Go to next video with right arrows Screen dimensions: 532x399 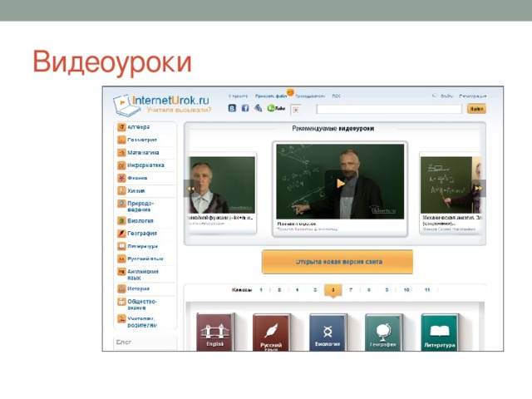[x=479, y=189]
